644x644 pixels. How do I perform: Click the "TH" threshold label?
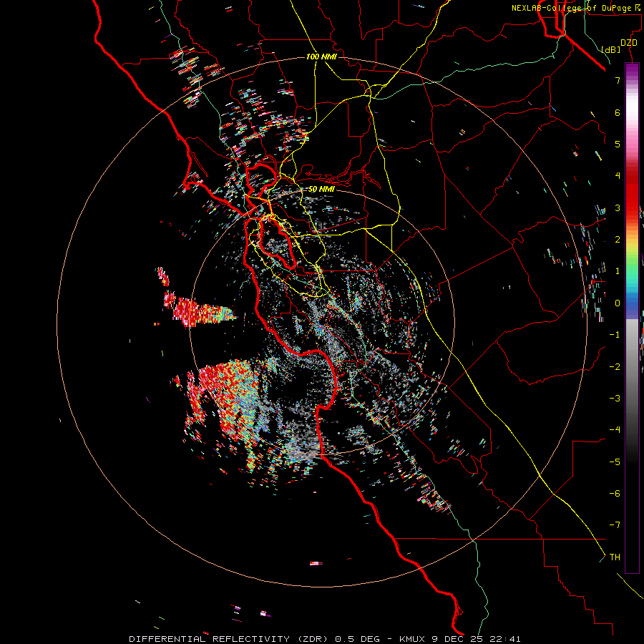tap(615, 557)
